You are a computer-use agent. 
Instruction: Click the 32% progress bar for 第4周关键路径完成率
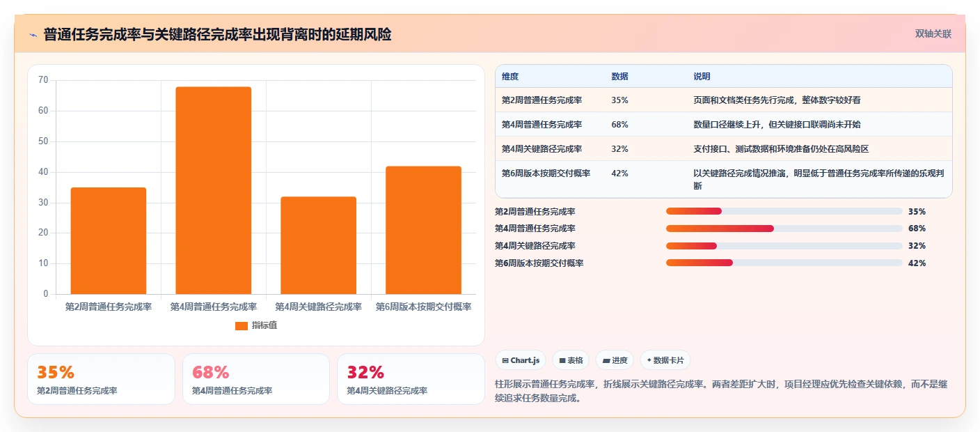784,246
